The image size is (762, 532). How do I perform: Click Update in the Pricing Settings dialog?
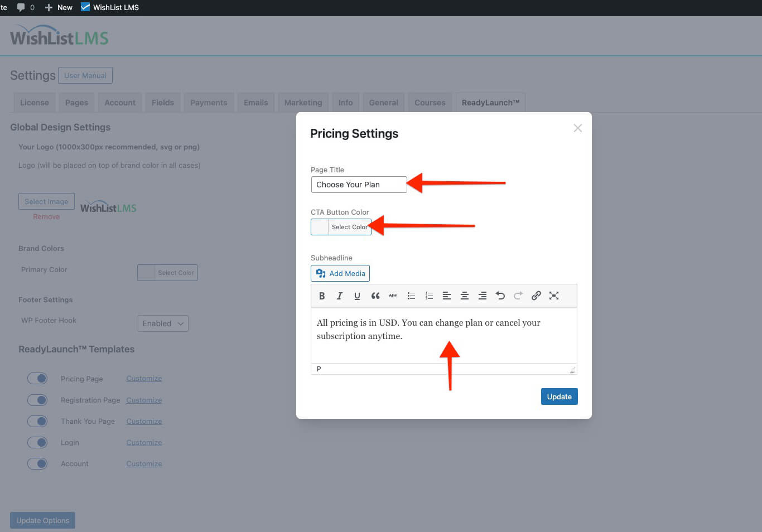click(x=559, y=396)
